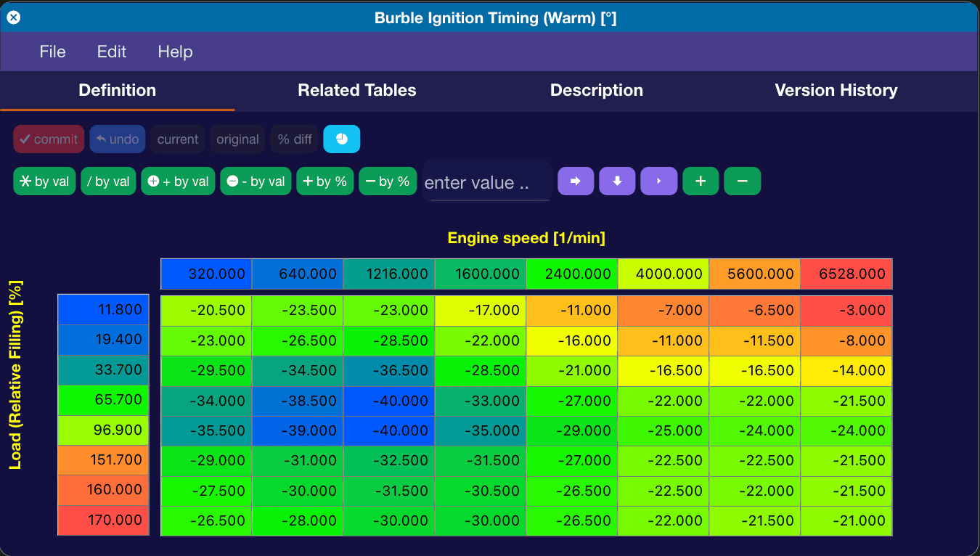Click the − by % button
The image size is (980, 556).
[388, 181]
